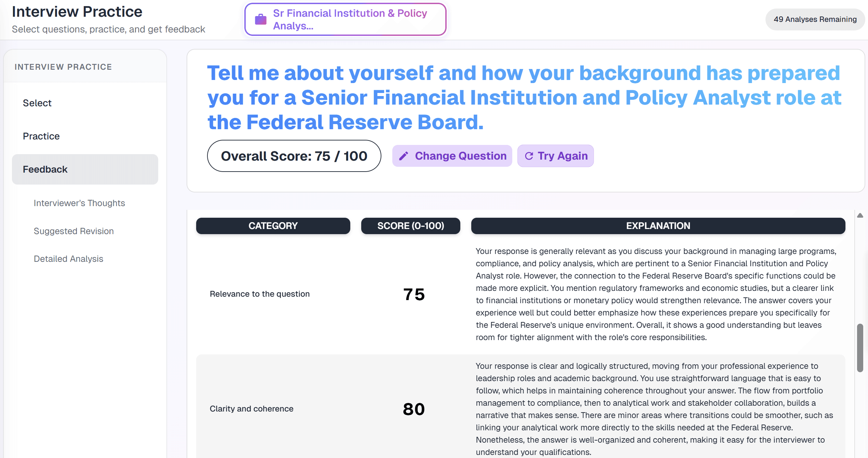Viewport: 868px width, 458px height.
Task: Open the Select step in sidebar
Action: [x=37, y=103]
